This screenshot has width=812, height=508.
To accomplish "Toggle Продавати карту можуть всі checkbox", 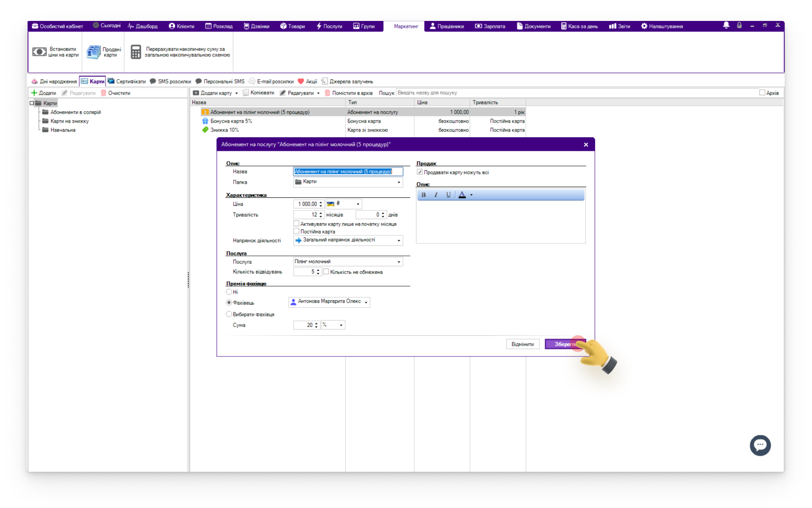I will click(420, 172).
